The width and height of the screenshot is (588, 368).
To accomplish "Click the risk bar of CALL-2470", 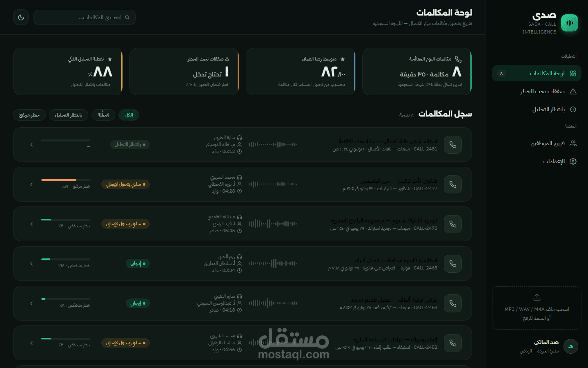I will tap(66, 220).
